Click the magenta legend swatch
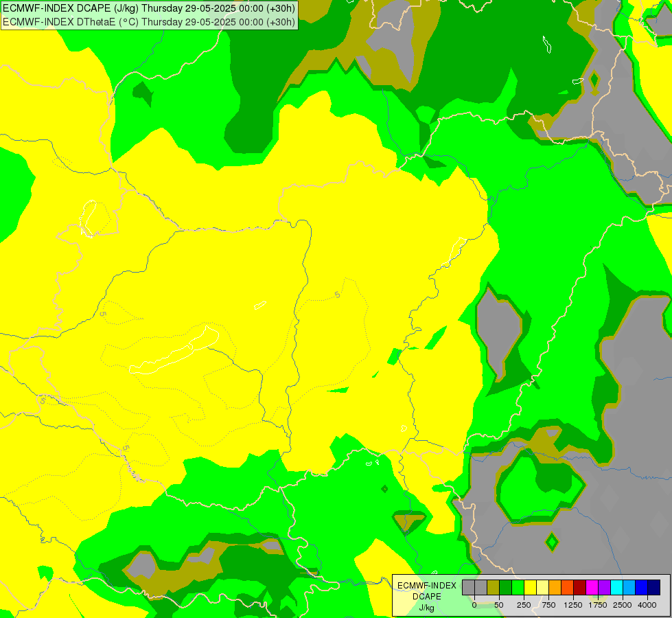Image resolution: width=672 pixels, height=618 pixels. pos(592,587)
